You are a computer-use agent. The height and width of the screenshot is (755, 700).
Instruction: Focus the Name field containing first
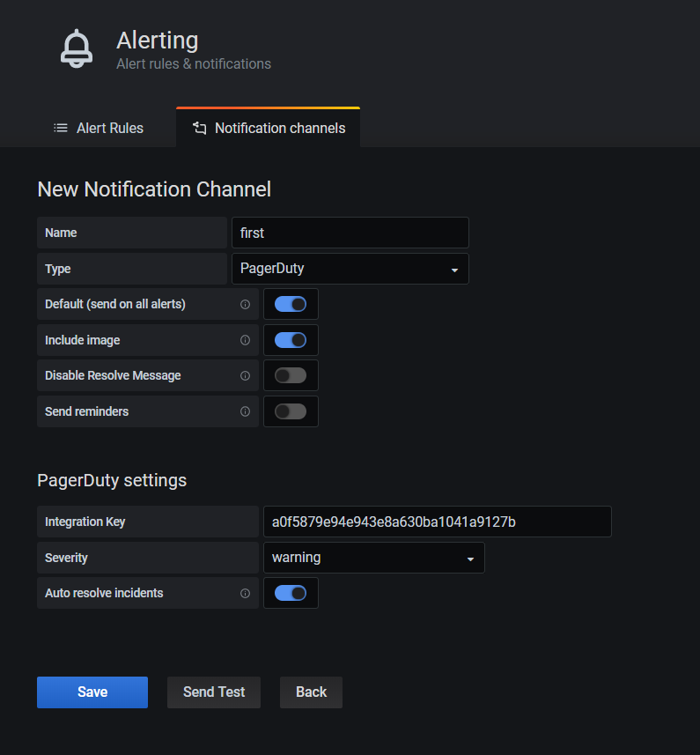pyautogui.click(x=350, y=233)
